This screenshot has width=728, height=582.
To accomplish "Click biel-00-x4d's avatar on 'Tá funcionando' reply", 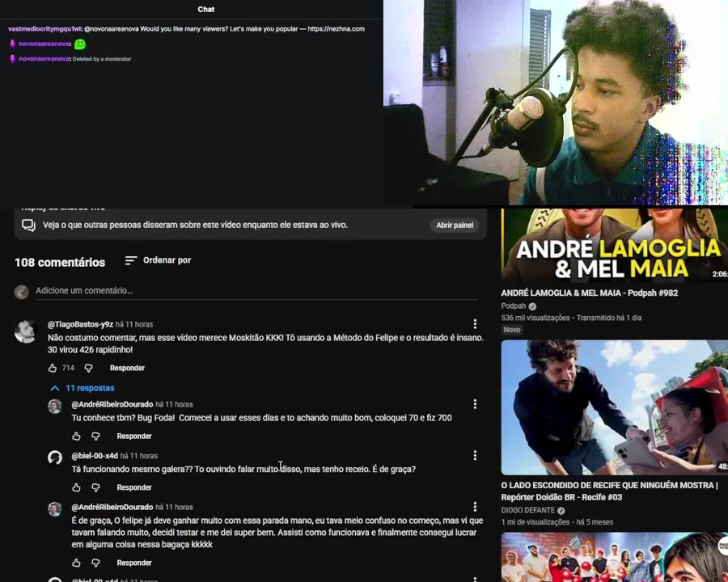I will pyautogui.click(x=55, y=458).
